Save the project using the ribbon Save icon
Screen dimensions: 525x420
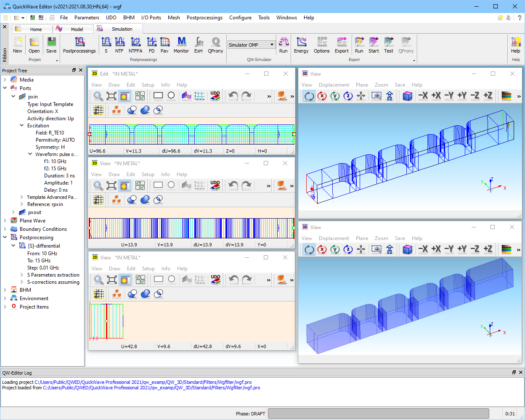51,45
